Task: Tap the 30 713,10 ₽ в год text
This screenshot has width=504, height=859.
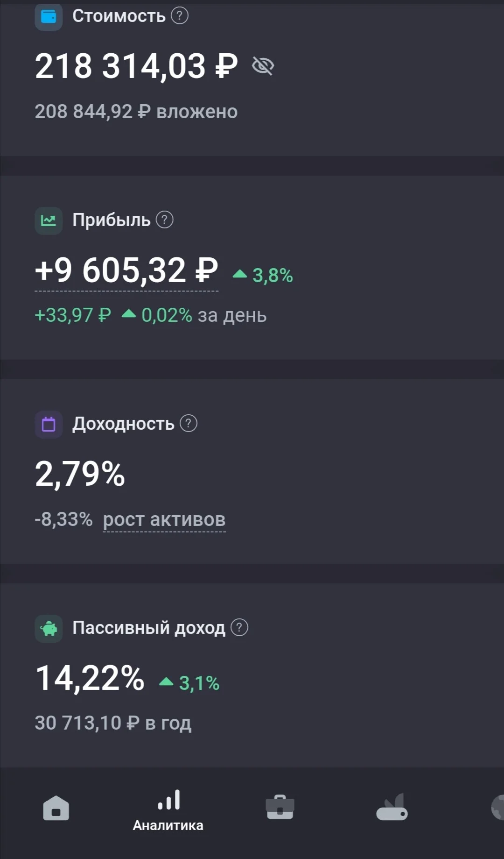Action: click(x=113, y=723)
